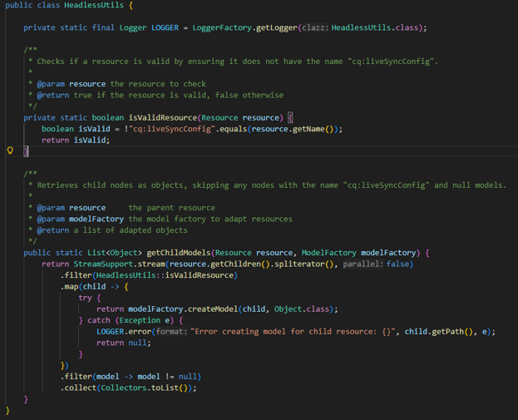The image size is (518, 420).
Task: Click StreamSupport in the return statement
Action: point(103,264)
